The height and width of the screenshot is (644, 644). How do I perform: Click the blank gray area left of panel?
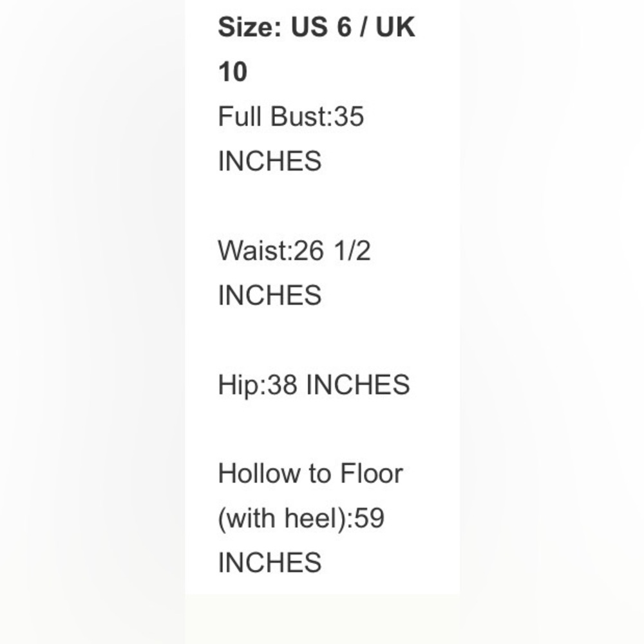92,322
